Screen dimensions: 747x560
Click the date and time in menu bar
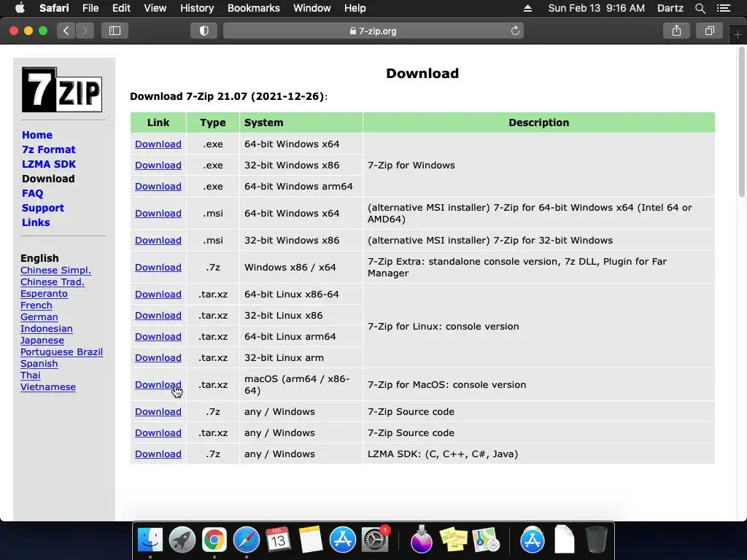click(596, 8)
